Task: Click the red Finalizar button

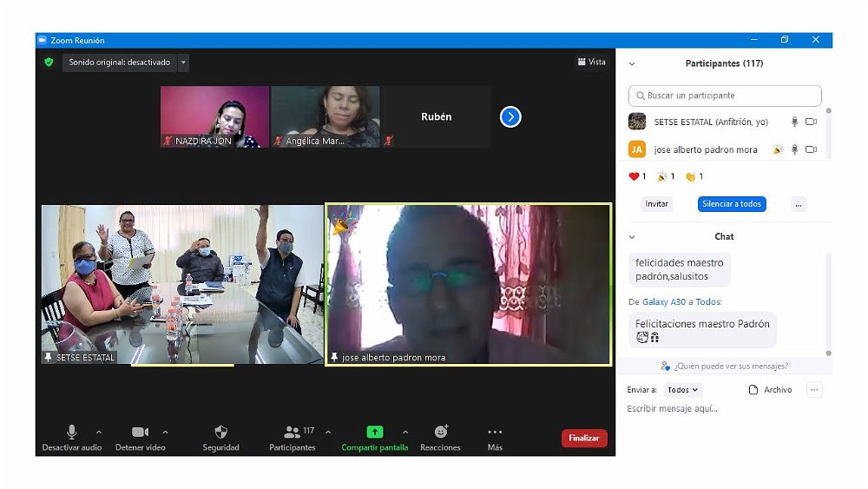Action: click(x=583, y=438)
